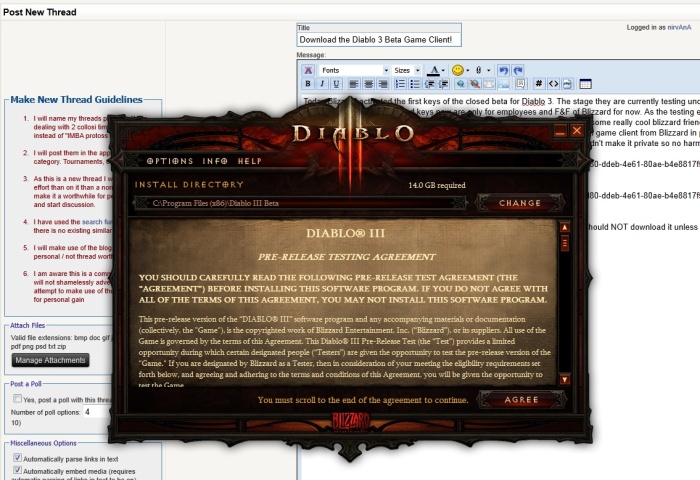Click the hash (#) code tag icon

click(x=539, y=84)
